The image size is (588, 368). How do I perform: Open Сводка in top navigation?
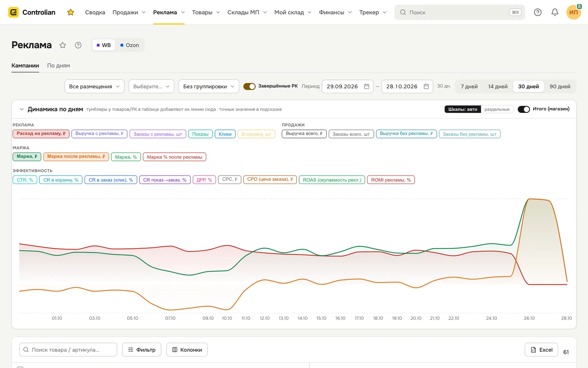point(95,13)
